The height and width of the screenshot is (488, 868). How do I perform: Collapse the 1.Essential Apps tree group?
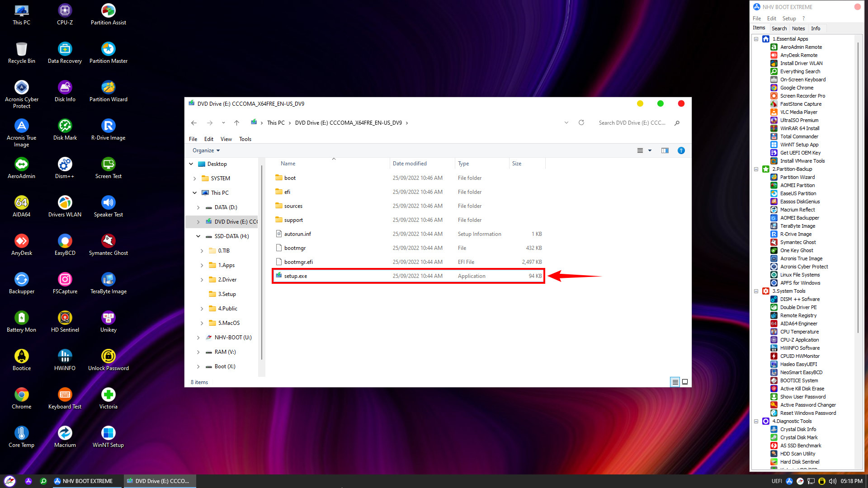[756, 39]
